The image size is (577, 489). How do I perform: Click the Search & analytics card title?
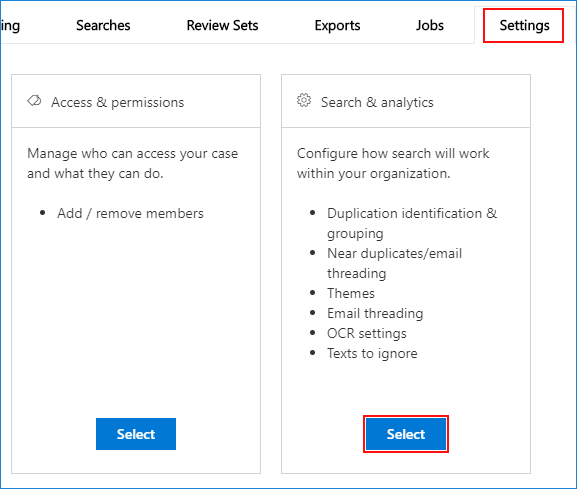coord(377,102)
